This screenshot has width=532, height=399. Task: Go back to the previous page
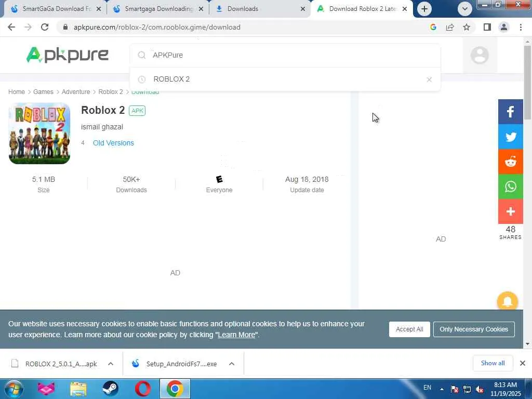11,27
